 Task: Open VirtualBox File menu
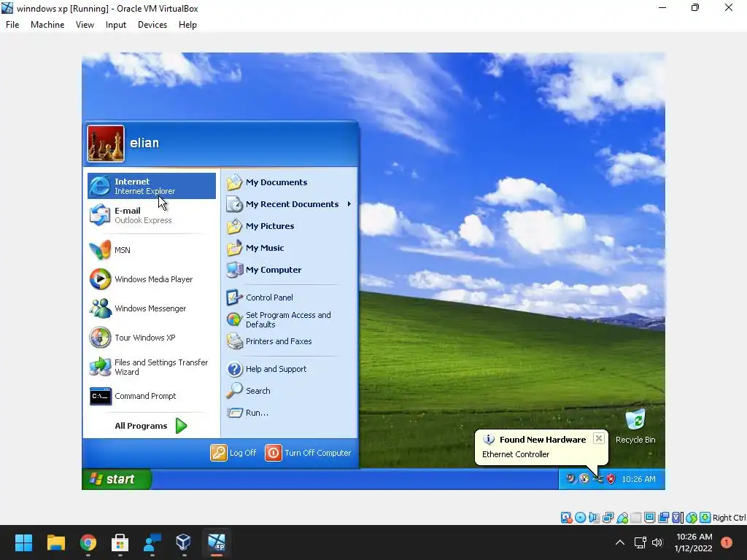coord(12,25)
